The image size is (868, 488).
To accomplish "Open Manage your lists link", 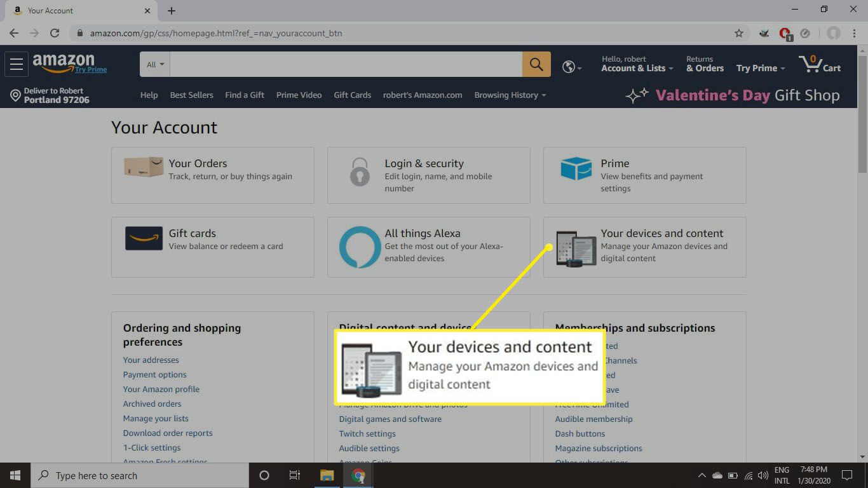I will 156,419.
